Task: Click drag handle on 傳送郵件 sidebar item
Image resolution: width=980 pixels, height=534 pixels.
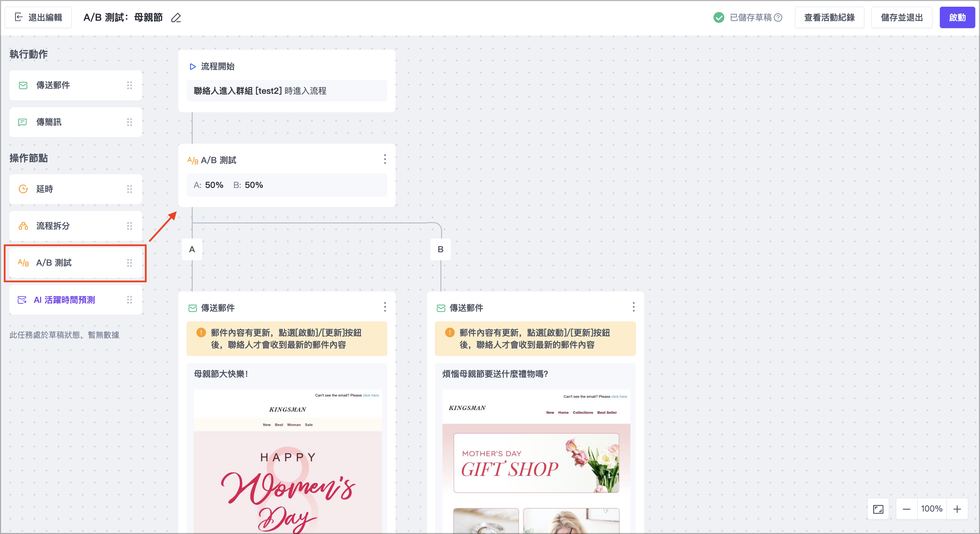Action: tap(129, 85)
